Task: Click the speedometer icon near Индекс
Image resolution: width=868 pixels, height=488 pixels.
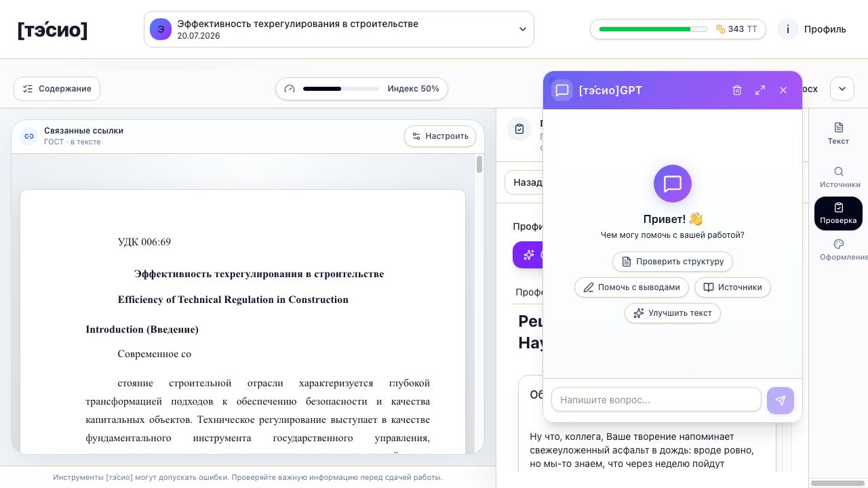Action: coord(290,89)
